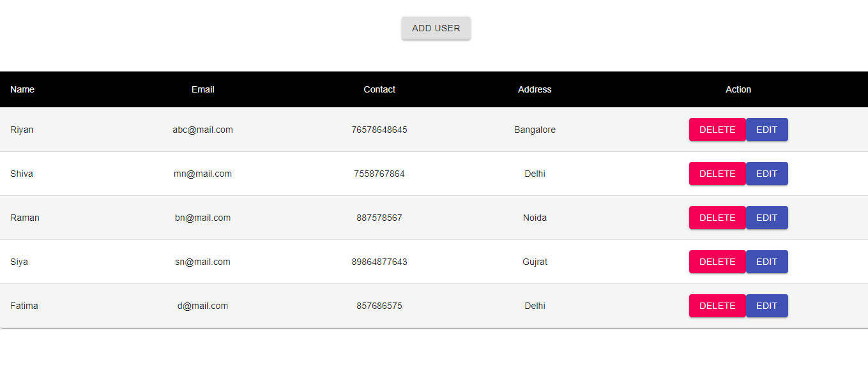Delete the user Riyan
Viewport: 868px width, 381px height.
pos(717,130)
